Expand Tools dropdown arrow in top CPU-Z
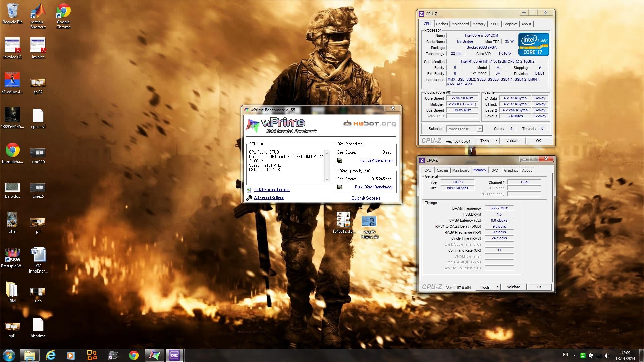 coord(497,141)
